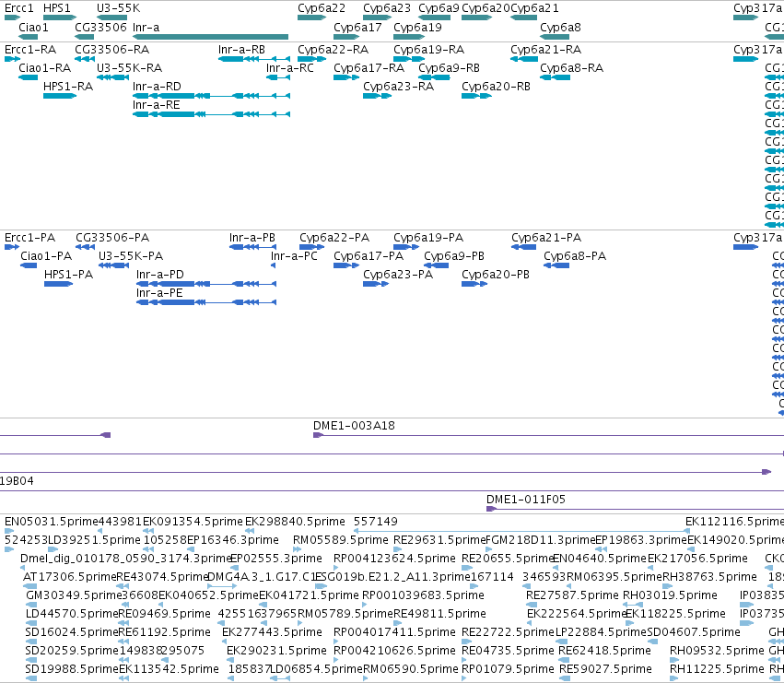Select the HPS1-PA protein feature

[x=58, y=284]
